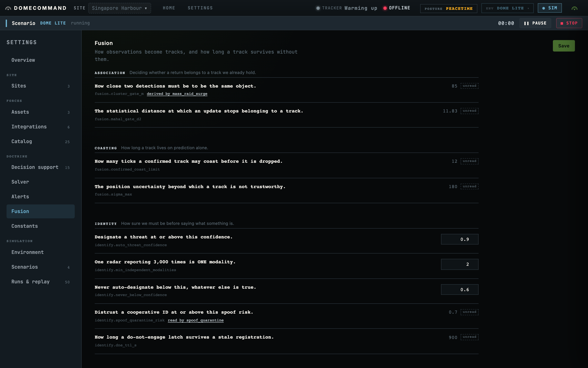Click the value 180 for sigma max
This screenshot has height=368, width=588.
pyautogui.click(x=453, y=187)
